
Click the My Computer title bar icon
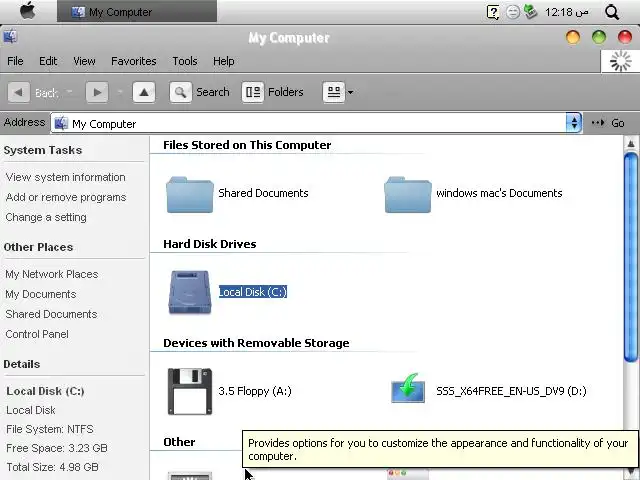click(x=10, y=37)
